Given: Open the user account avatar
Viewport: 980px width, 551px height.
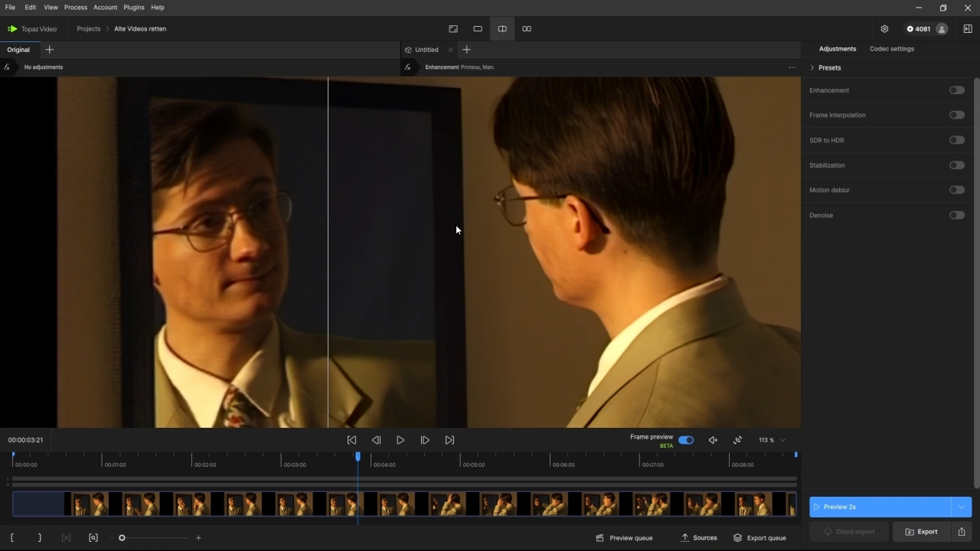Looking at the screenshot, I should [x=942, y=29].
